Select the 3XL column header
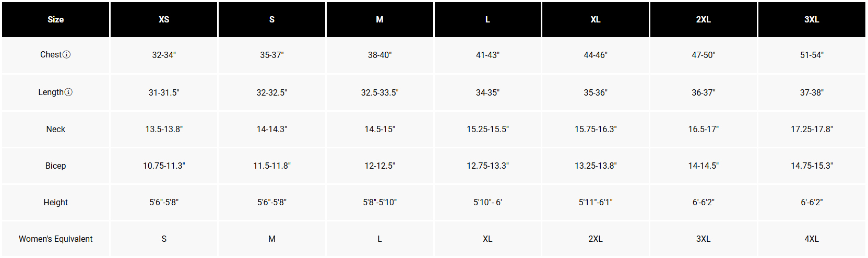868x258 pixels. [x=812, y=19]
